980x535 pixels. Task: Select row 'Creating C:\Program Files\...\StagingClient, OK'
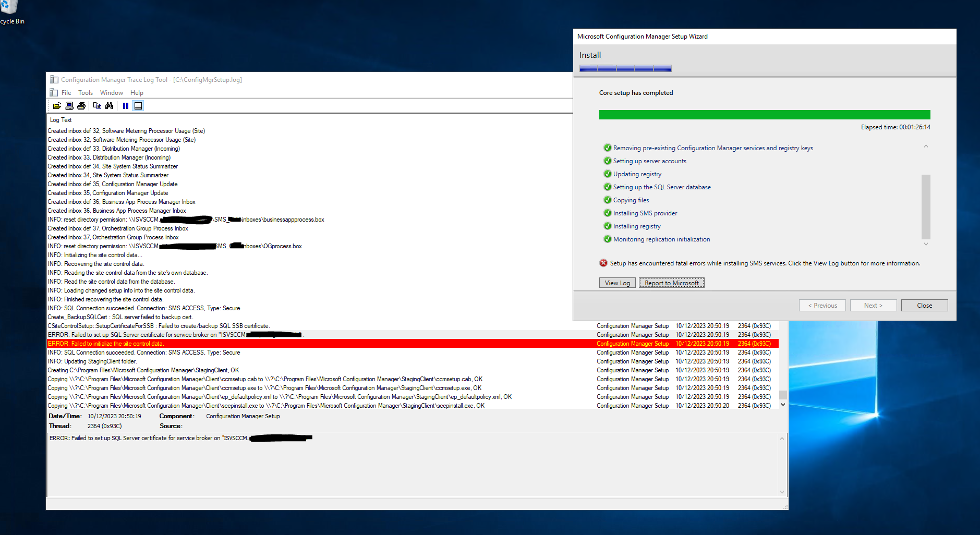tap(413, 370)
